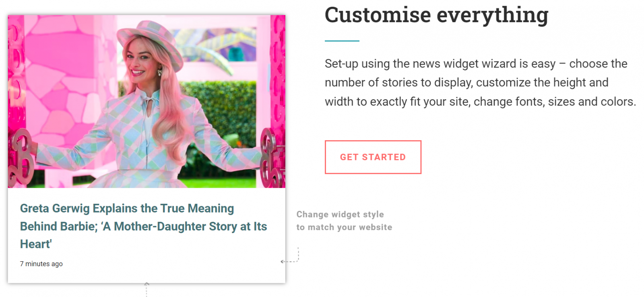This screenshot has height=297, width=644.
Task: Click the line 'width to exactly fit your site'
Action: (x=480, y=102)
